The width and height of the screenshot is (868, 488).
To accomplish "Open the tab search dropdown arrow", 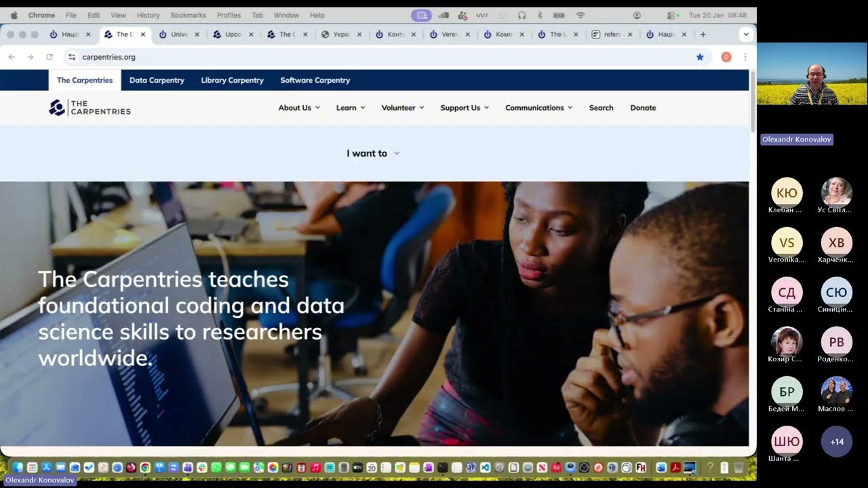I will (746, 34).
